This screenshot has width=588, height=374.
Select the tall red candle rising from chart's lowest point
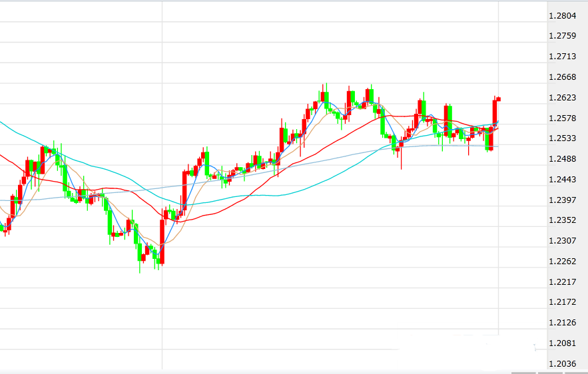point(162,240)
